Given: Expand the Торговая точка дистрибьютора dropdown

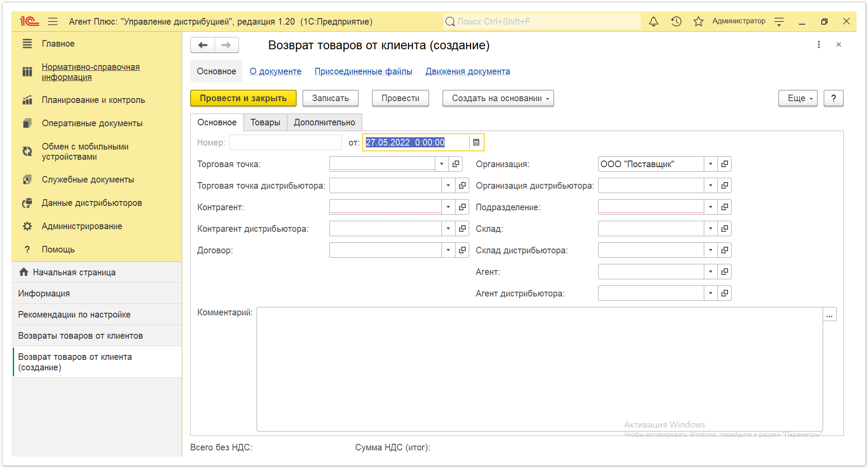Looking at the screenshot, I should 448,186.
